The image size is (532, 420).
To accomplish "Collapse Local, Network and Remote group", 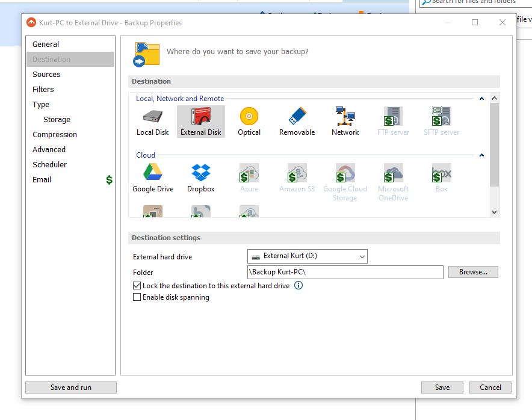I will tap(481, 99).
